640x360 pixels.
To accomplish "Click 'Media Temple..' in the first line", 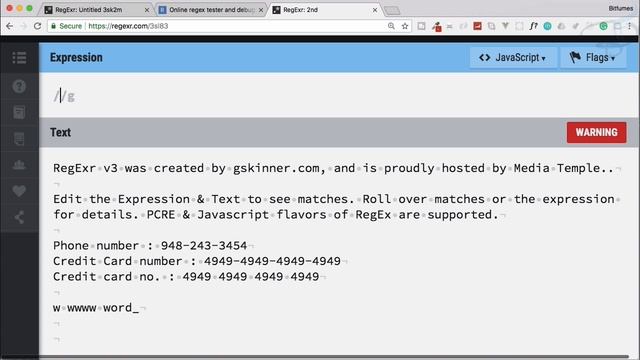I will click(x=564, y=168).
